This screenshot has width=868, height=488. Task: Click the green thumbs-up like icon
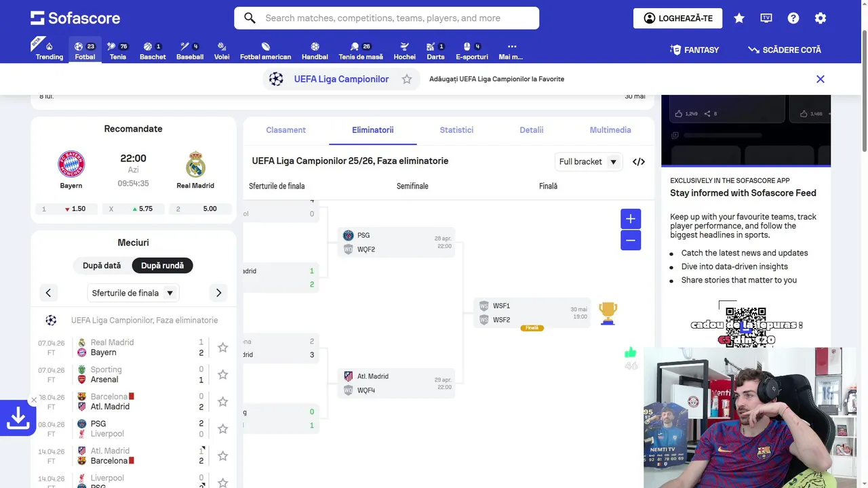pyautogui.click(x=631, y=352)
